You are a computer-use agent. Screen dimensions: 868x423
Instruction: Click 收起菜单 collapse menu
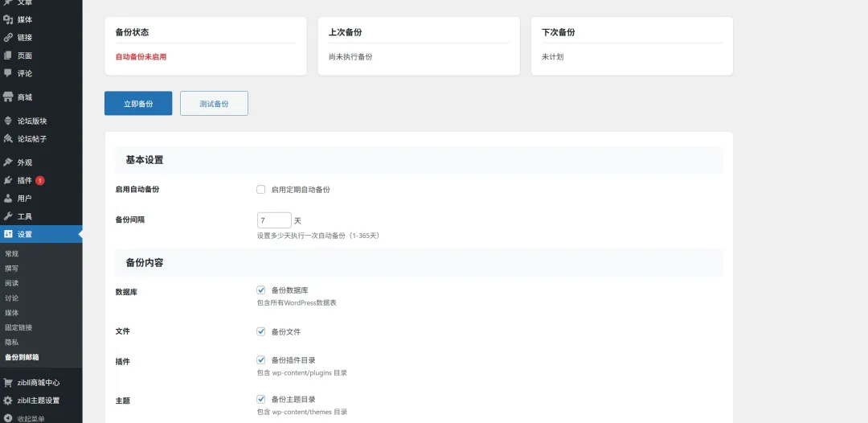click(41, 418)
